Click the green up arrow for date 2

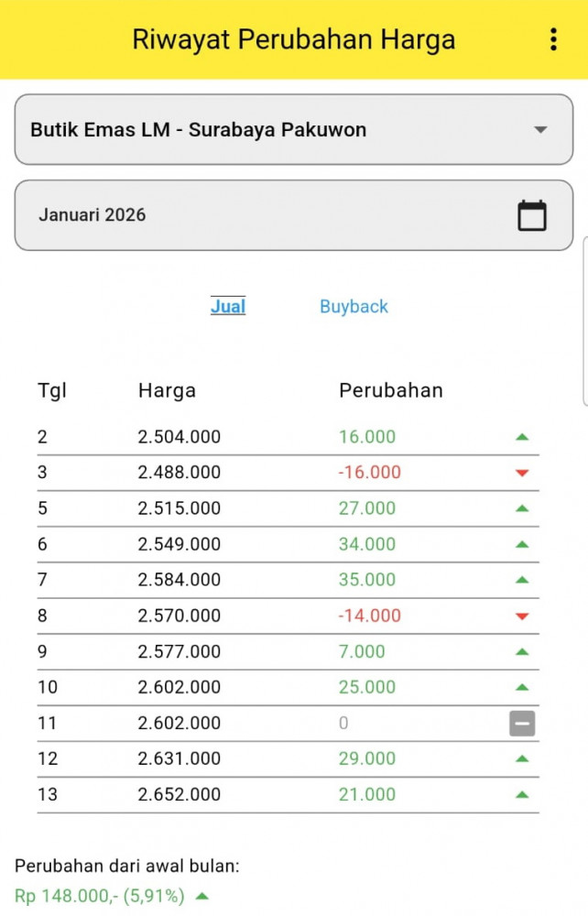tap(522, 437)
